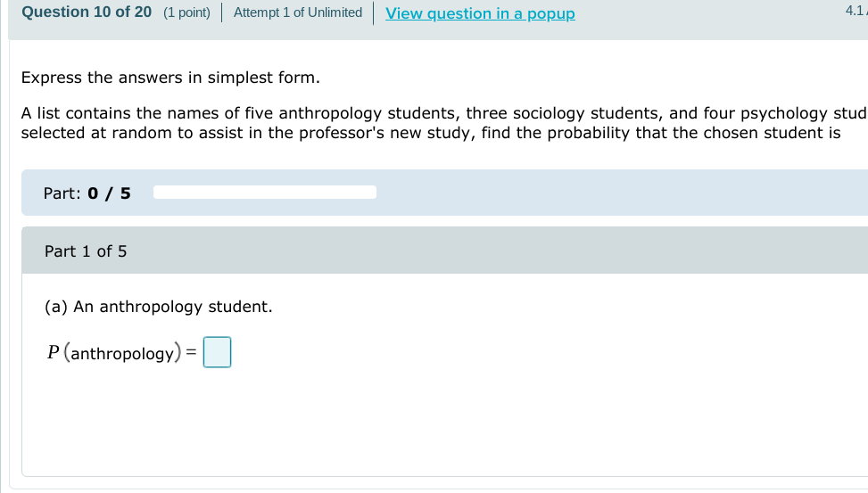The width and height of the screenshot is (868, 493).
Task: Click the (a) An anthropology student prompt
Action: click(159, 307)
